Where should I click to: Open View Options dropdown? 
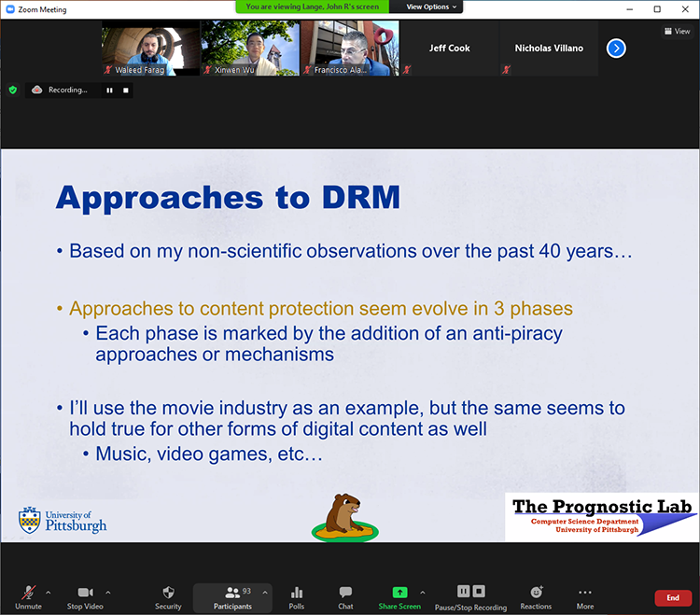pyautogui.click(x=431, y=7)
